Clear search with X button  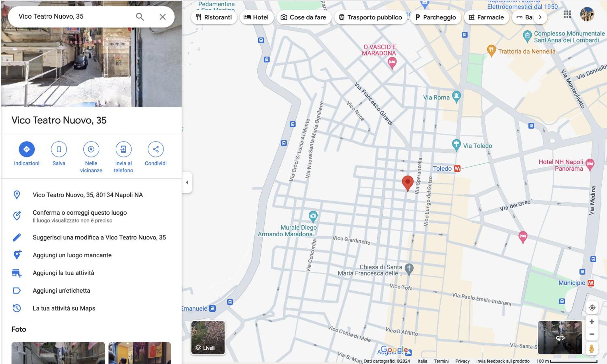(x=162, y=17)
